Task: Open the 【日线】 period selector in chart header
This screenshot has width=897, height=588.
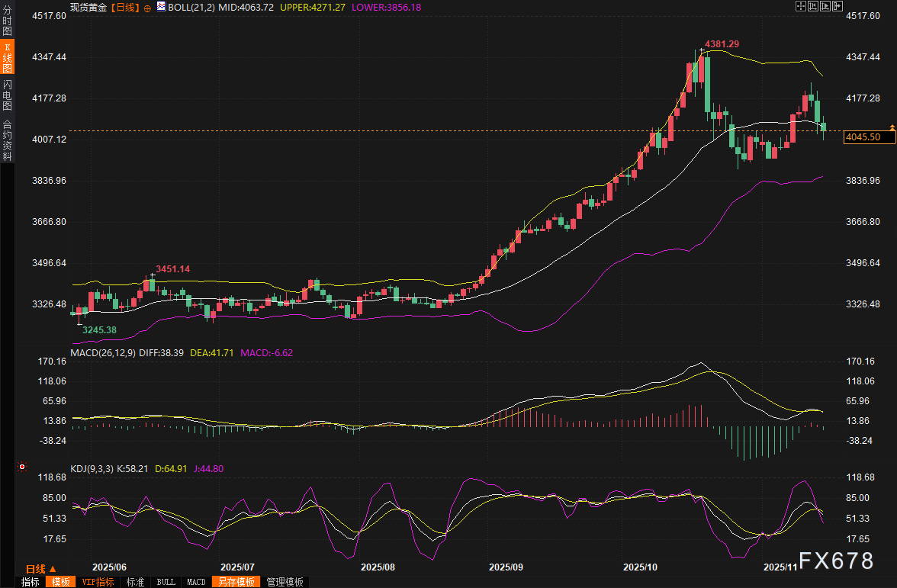Action: [x=125, y=7]
